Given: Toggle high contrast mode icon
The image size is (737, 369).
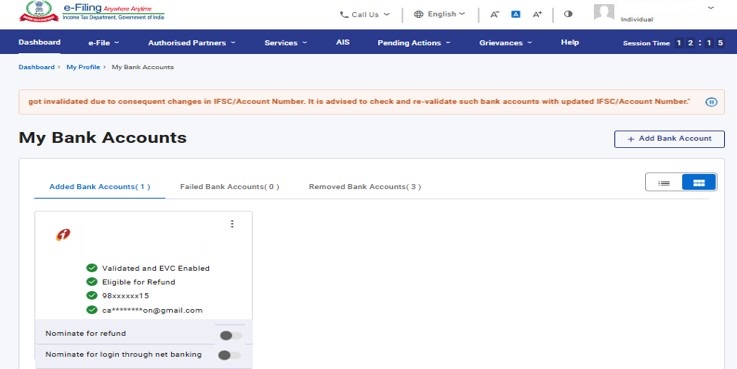Looking at the screenshot, I should (x=568, y=14).
